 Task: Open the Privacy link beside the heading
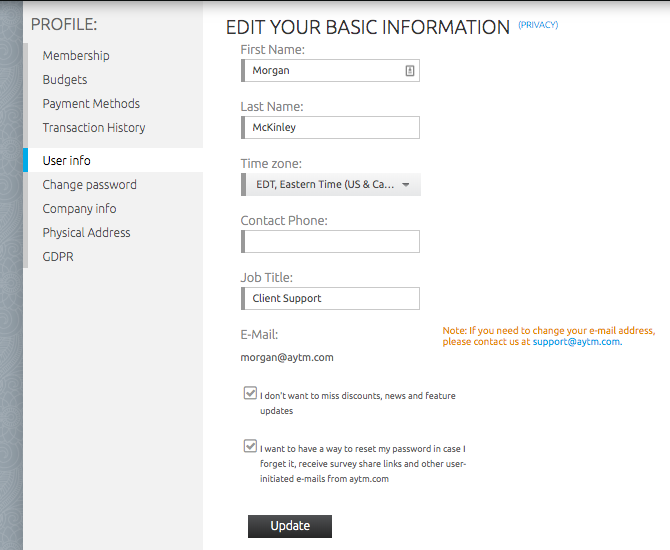coord(538,25)
